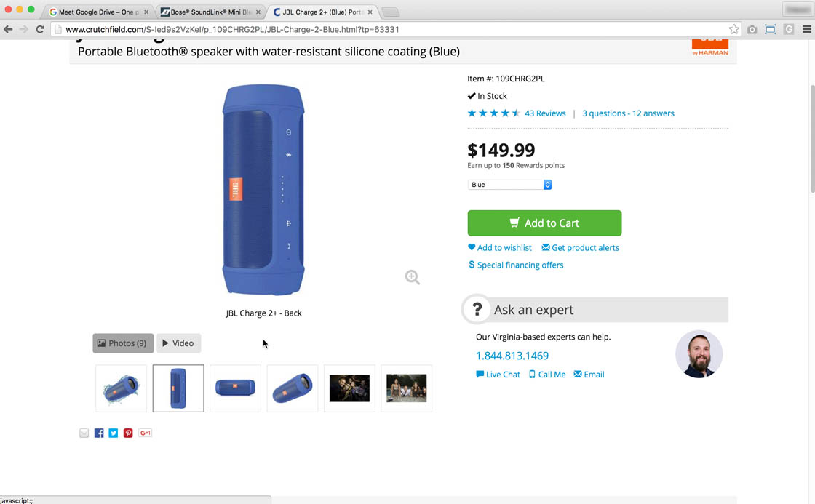Share the product via Facebook icon
Viewport: 815px width, 504px height.
pyautogui.click(x=99, y=433)
